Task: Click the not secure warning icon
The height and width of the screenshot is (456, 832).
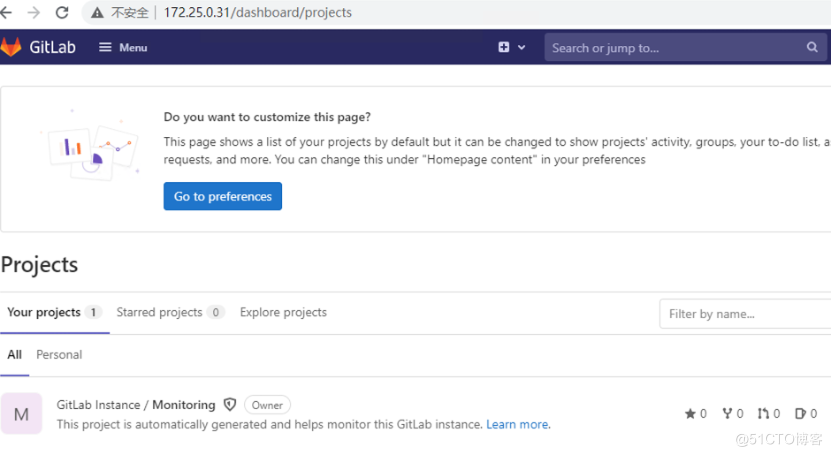Action: tap(97, 12)
